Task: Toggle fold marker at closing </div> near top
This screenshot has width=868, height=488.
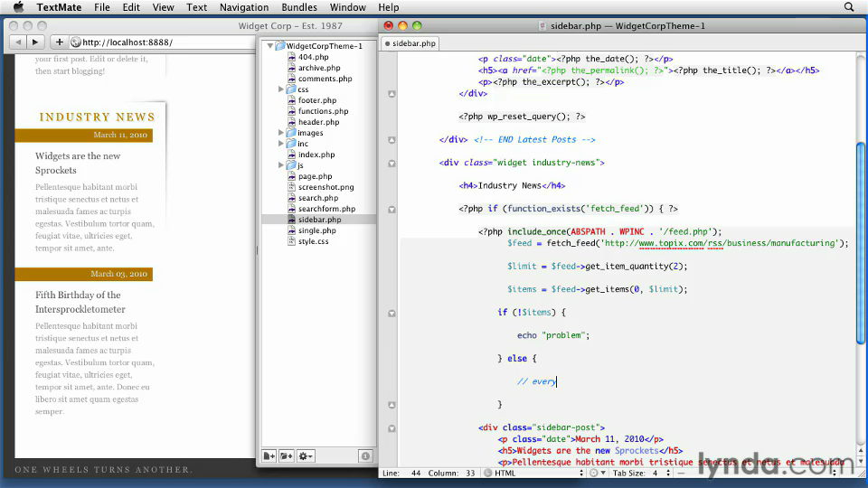Action: pos(392,94)
